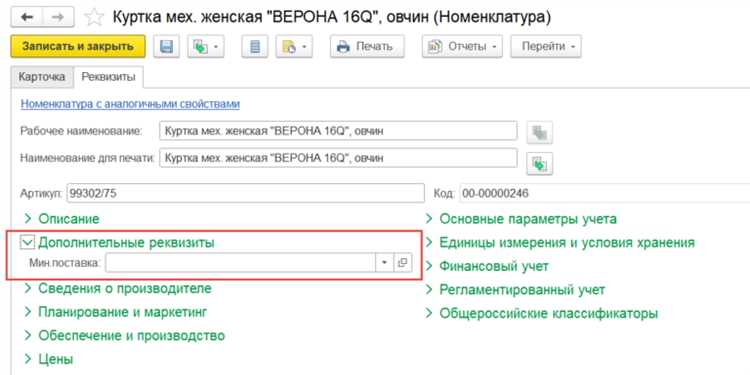750x375 pixels.
Task: Click green fill icon beside Наименование для печати
Action: coord(540,164)
